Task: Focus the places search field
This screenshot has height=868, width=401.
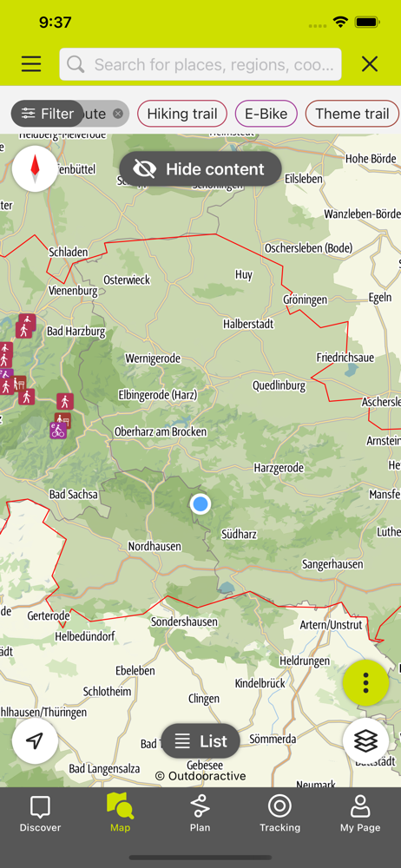Action: point(200,64)
